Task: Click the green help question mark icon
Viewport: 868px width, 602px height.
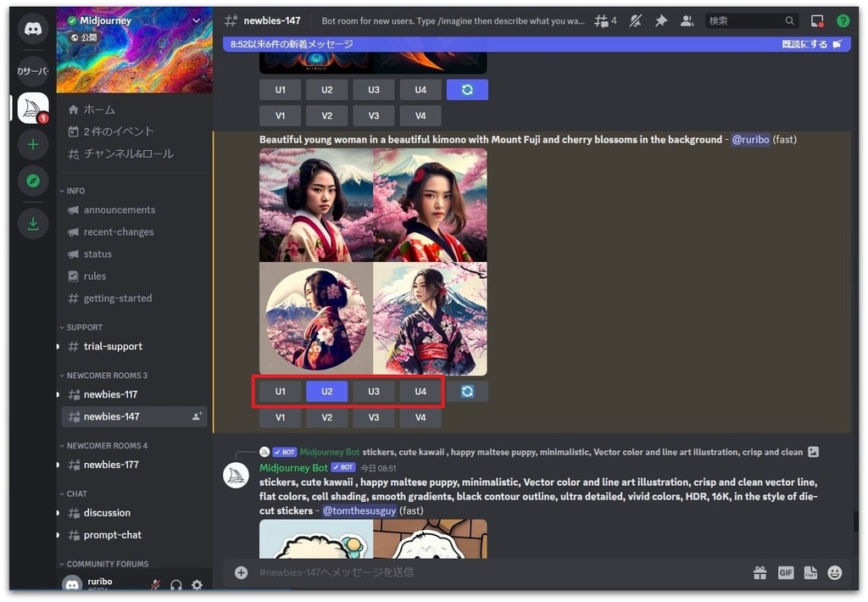Action: coord(843,21)
